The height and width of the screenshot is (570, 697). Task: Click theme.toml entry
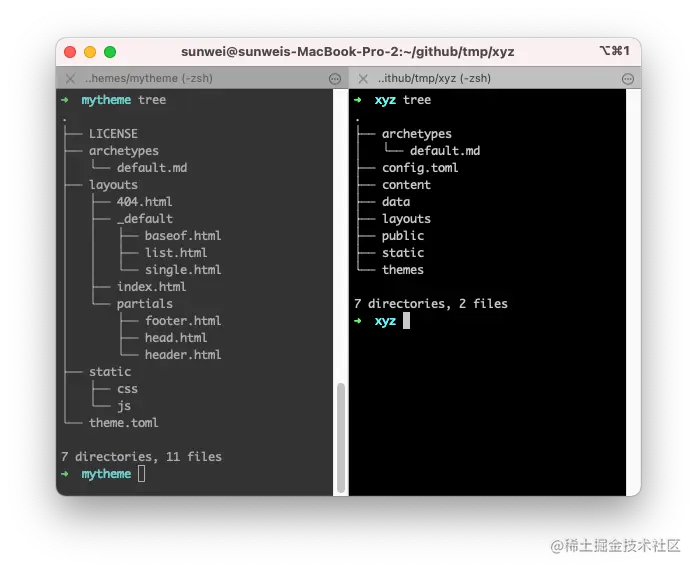124,423
